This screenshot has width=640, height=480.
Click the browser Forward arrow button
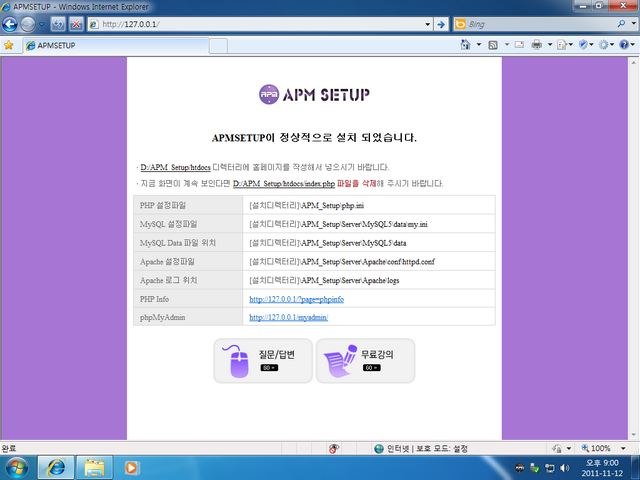point(28,24)
